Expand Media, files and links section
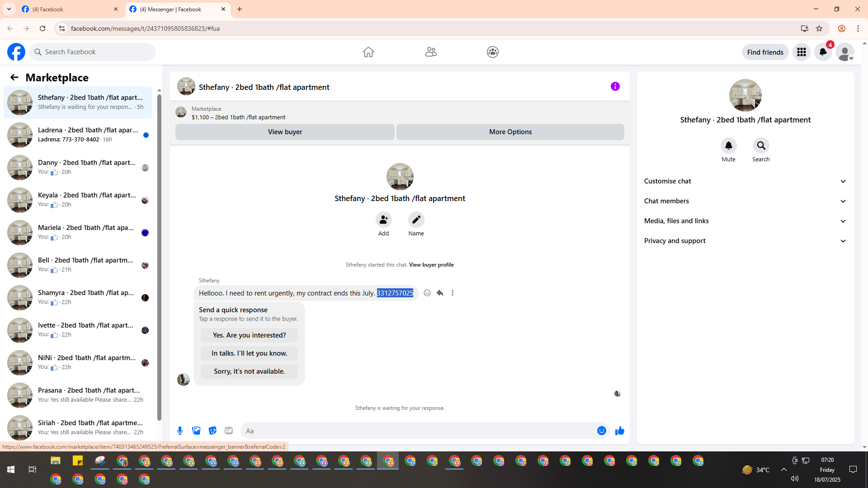The image size is (868, 488). pyautogui.click(x=745, y=221)
